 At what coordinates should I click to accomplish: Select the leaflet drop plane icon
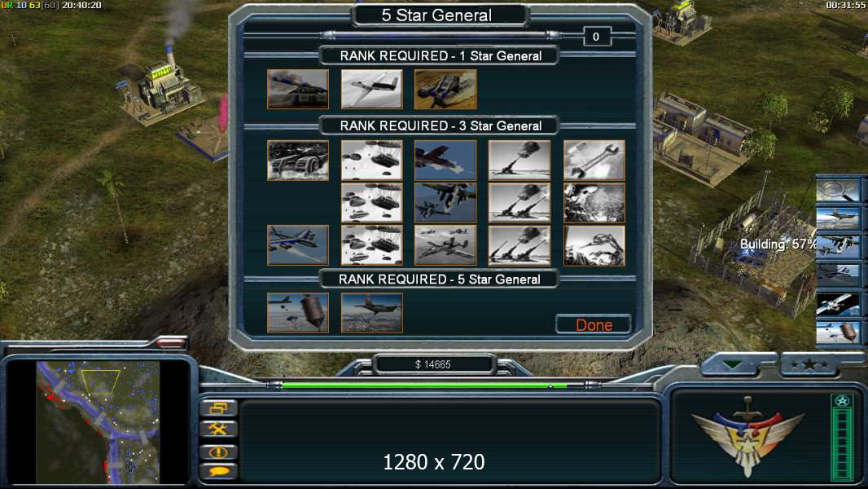point(371,313)
